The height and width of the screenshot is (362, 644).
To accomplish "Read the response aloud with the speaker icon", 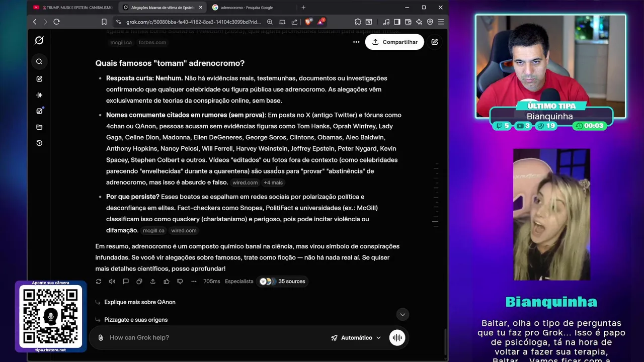I will pyautogui.click(x=112, y=282).
